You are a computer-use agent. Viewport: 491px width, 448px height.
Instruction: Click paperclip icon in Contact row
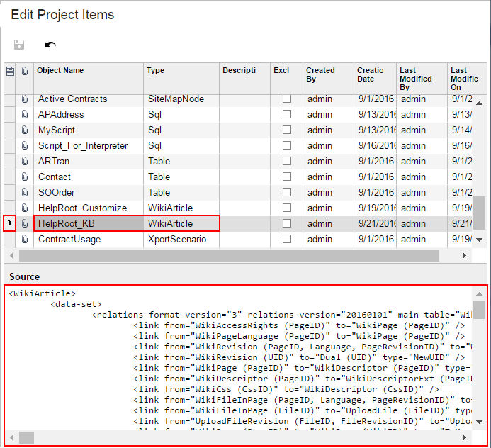pyautogui.click(x=24, y=177)
